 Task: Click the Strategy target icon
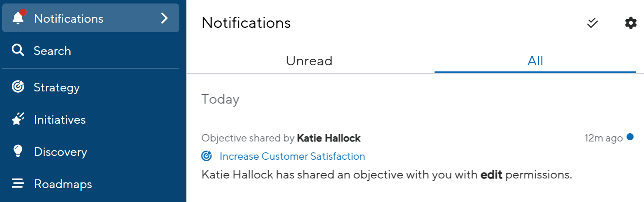[18, 87]
